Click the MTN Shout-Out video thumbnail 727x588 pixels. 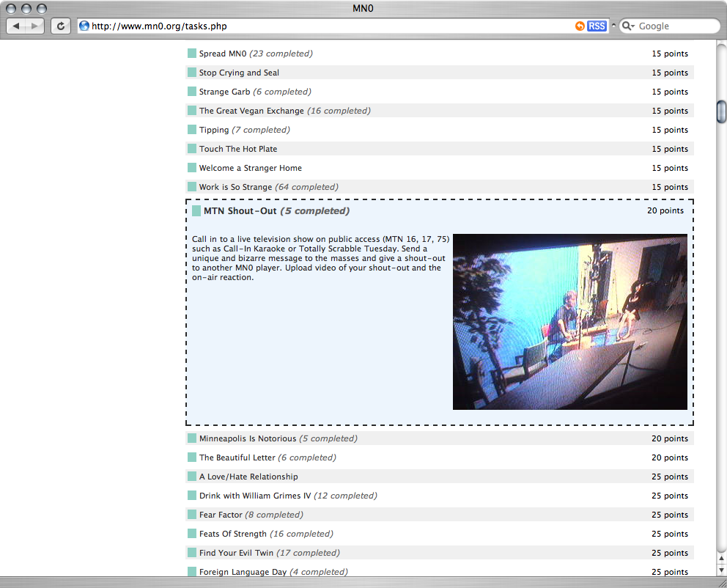tap(569, 321)
